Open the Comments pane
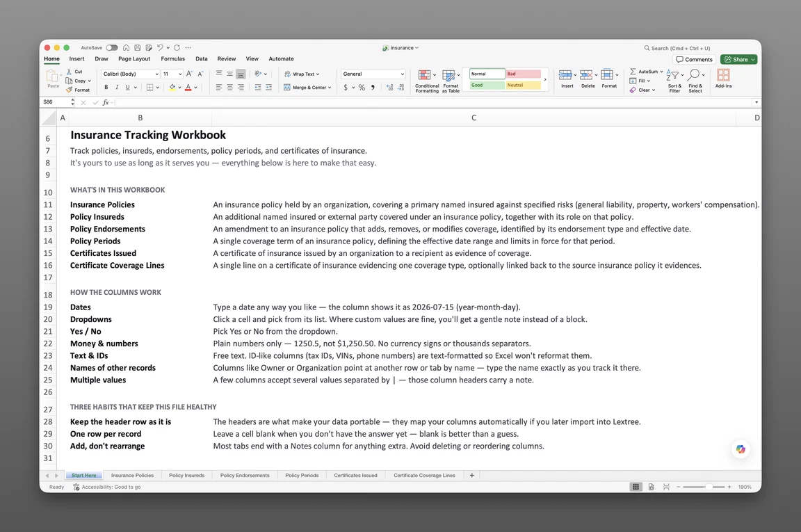Screen dimensions: 801x532 coord(694,59)
